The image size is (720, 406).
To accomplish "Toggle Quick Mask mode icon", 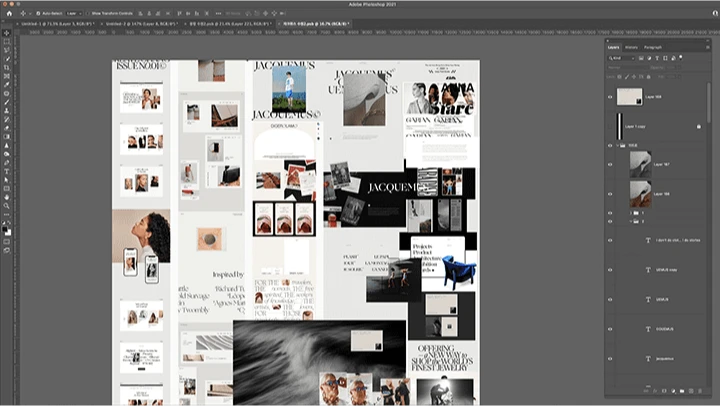I will (x=6, y=242).
